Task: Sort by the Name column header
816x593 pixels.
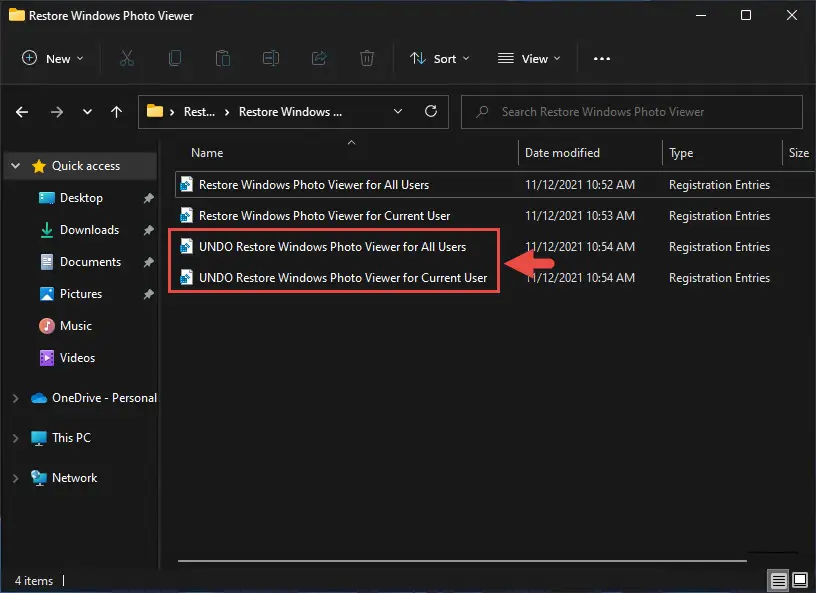Action: tap(207, 153)
